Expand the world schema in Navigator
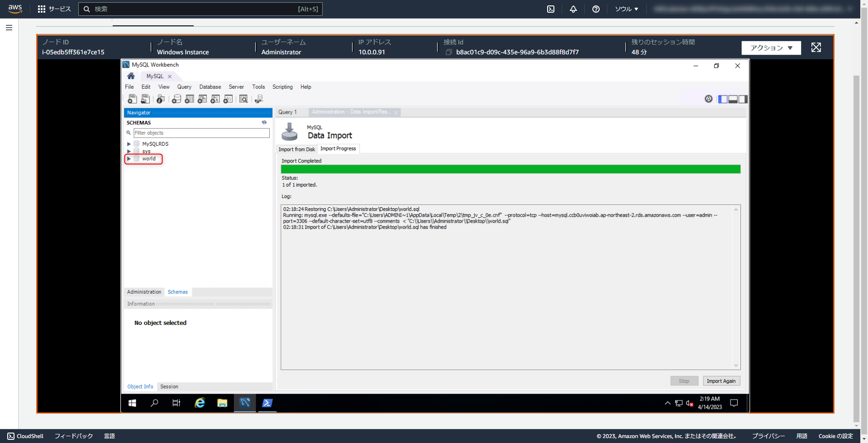This screenshot has width=868, height=443. [x=129, y=159]
